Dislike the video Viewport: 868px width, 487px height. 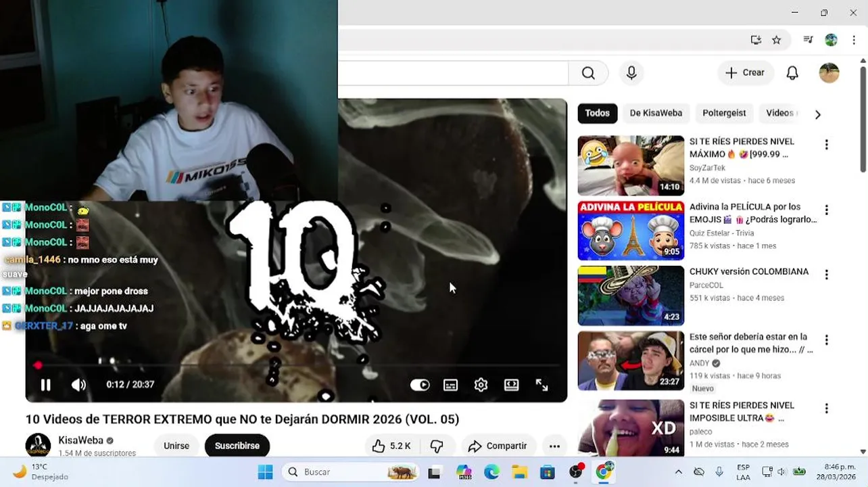437,446
